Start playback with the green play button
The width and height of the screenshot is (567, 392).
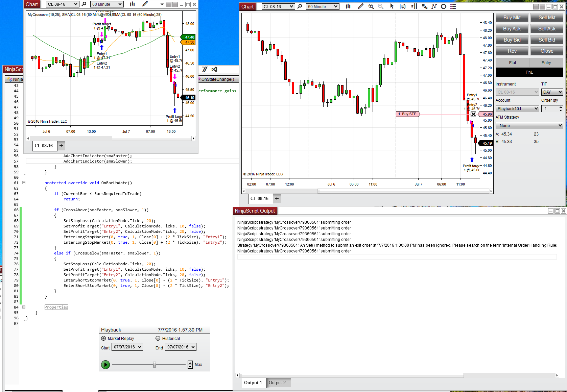(x=105, y=365)
